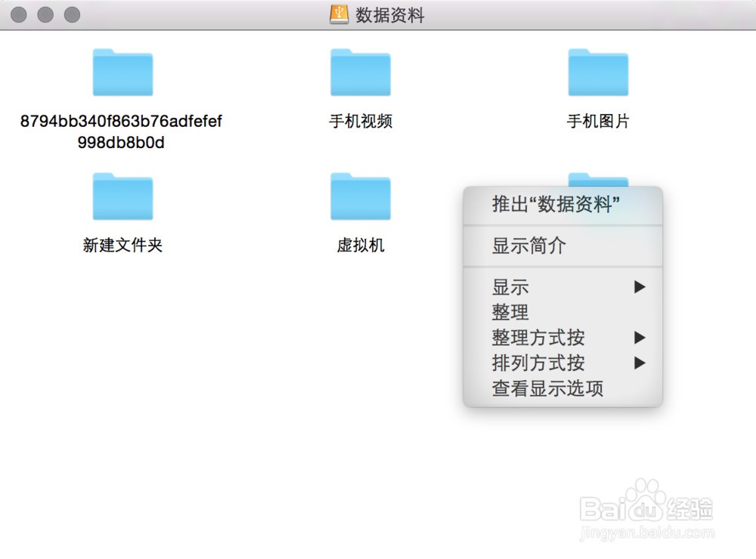Open the 新建文件夹 folder

(122, 196)
